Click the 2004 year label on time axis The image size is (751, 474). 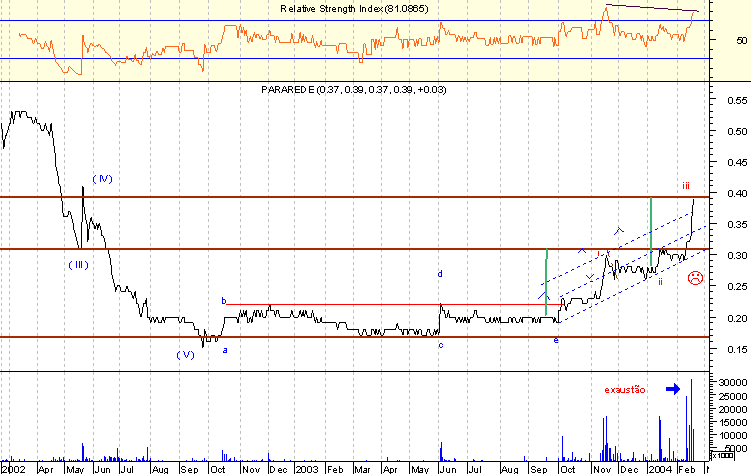tap(660, 469)
